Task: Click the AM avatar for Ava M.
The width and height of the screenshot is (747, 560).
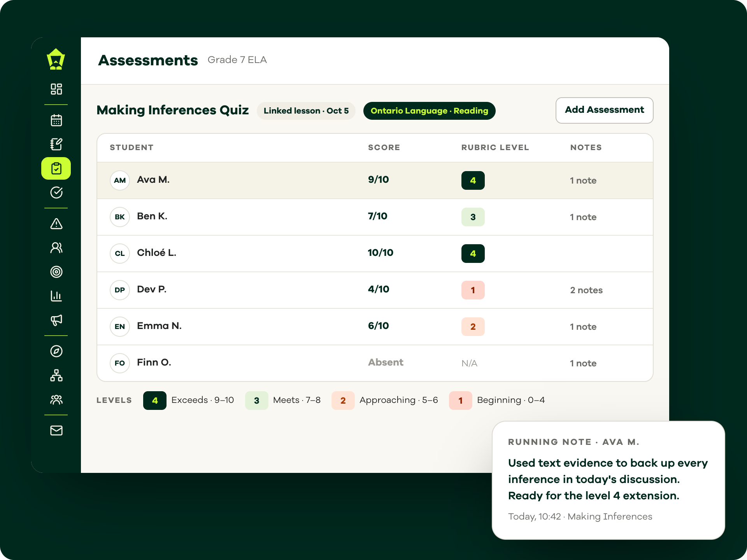Action: point(120,180)
